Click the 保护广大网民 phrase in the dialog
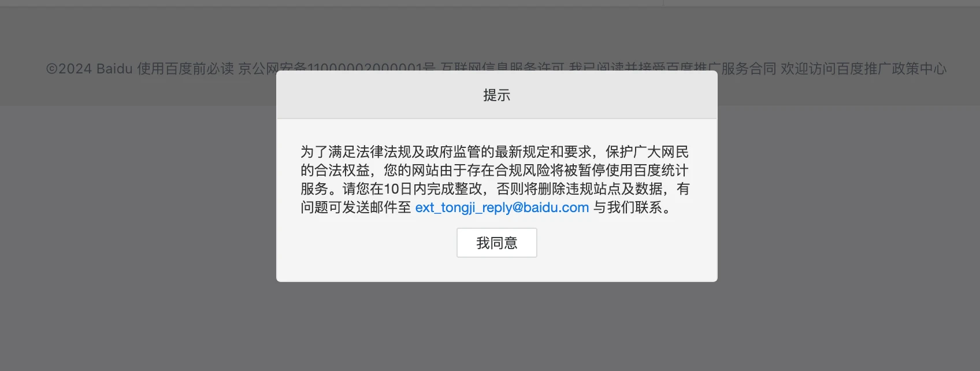The width and height of the screenshot is (980, 371). point(647,152)
